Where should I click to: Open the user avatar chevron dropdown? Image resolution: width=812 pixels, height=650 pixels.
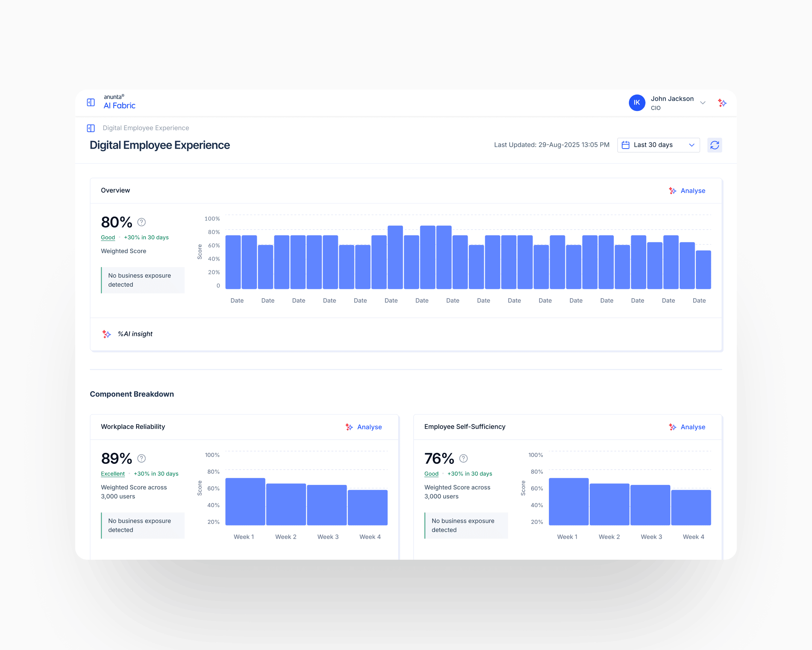point(703,102)
